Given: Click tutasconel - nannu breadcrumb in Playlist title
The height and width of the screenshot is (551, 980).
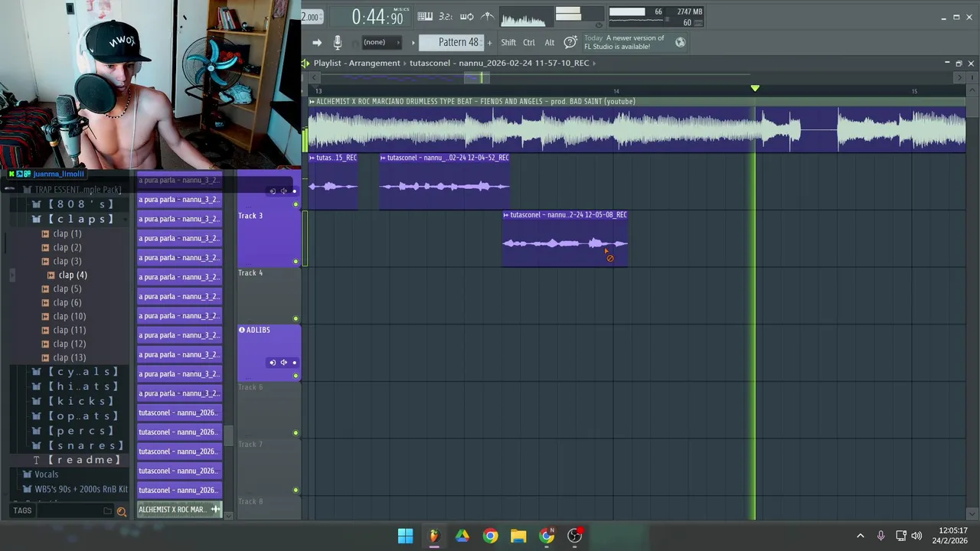Looking at the screenshot, I should point(499,64).
